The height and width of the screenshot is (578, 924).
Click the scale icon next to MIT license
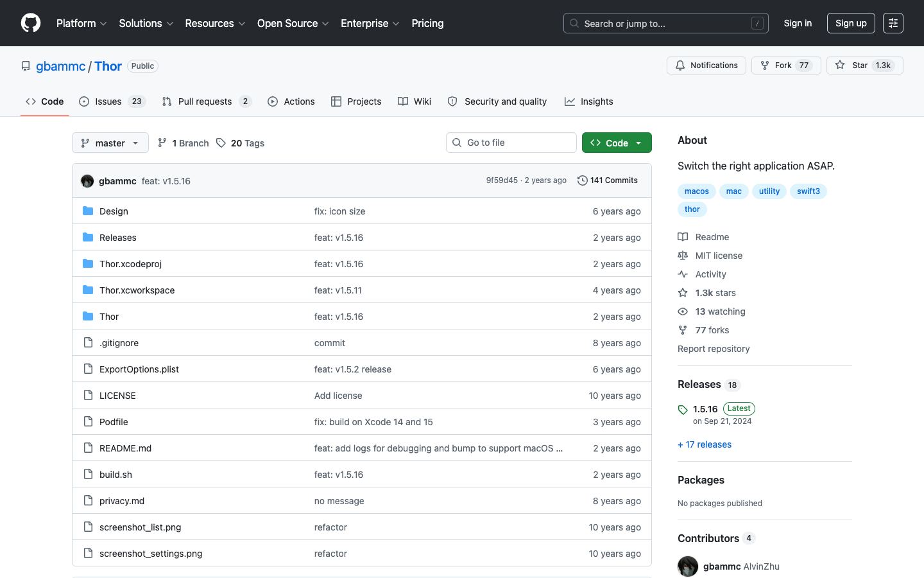(683, 256)
